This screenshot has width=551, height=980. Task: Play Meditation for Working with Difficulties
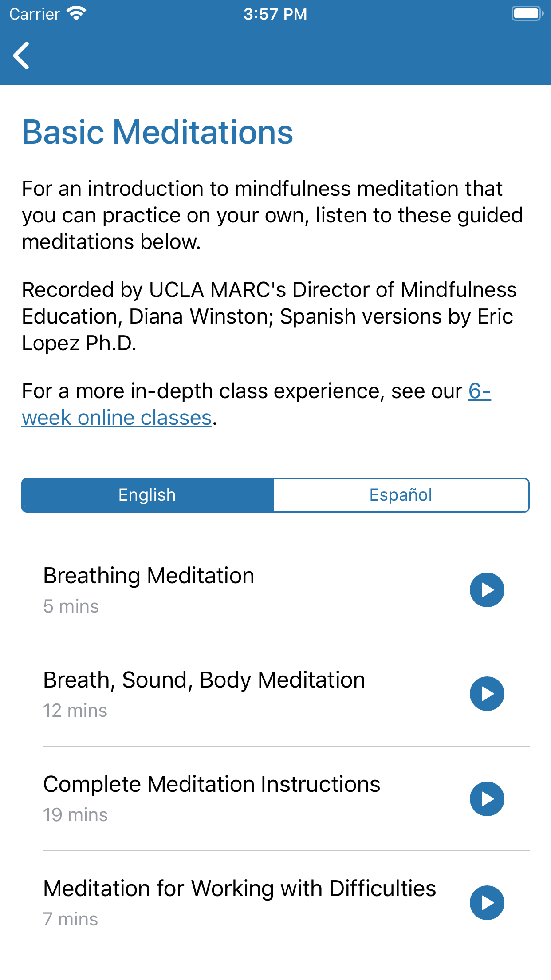click(x=487, y=903)
